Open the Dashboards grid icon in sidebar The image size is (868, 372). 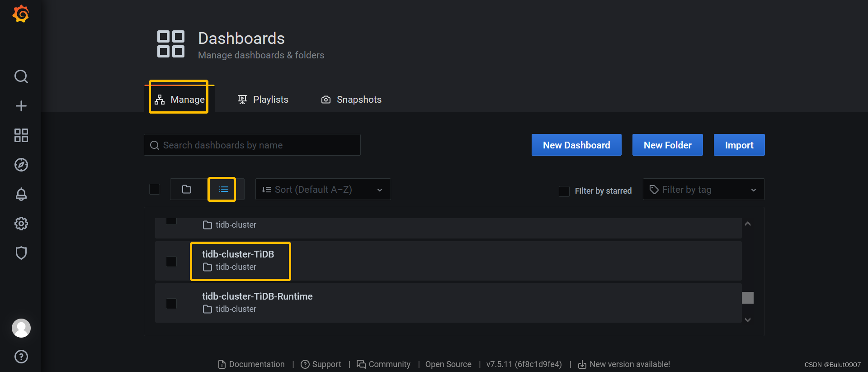coord(21,135)
